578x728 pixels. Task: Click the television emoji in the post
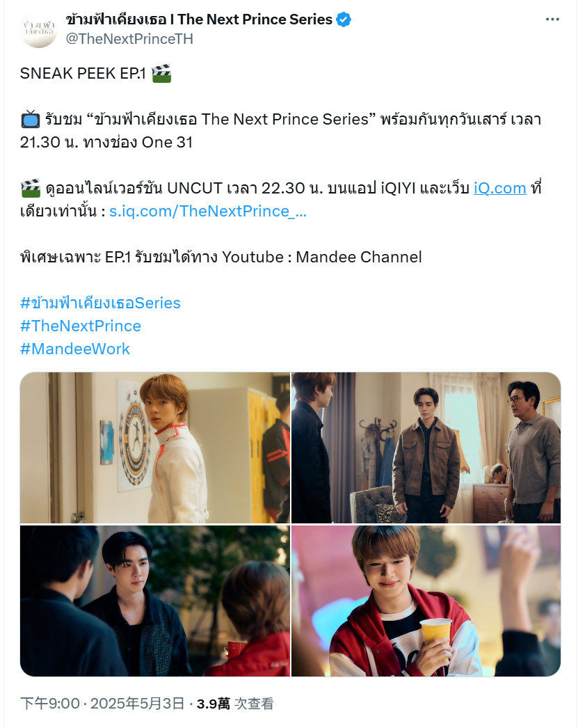31,119
